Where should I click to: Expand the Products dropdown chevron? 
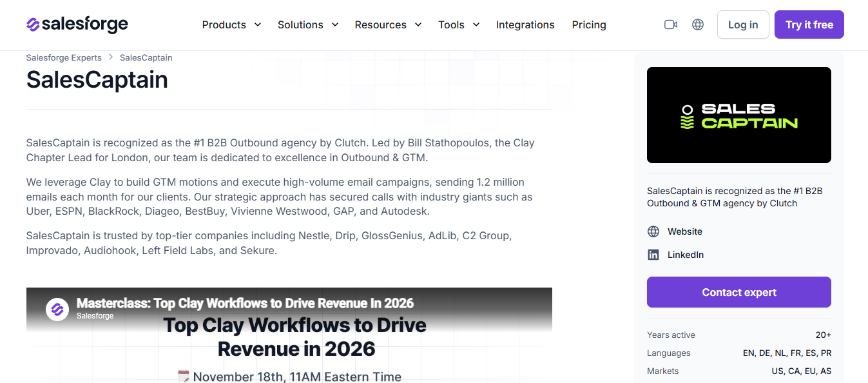point(258,25)
